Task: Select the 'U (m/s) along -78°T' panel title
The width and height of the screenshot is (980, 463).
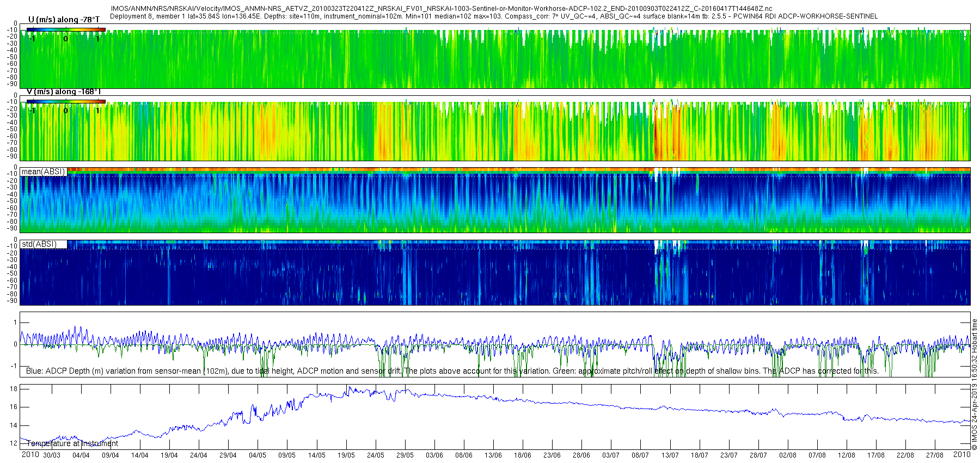Action: point(64,20)
